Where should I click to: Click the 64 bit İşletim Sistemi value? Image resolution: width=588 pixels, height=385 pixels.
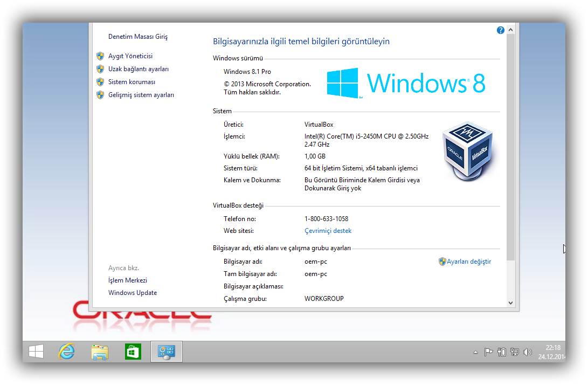(x=361, y=168)
